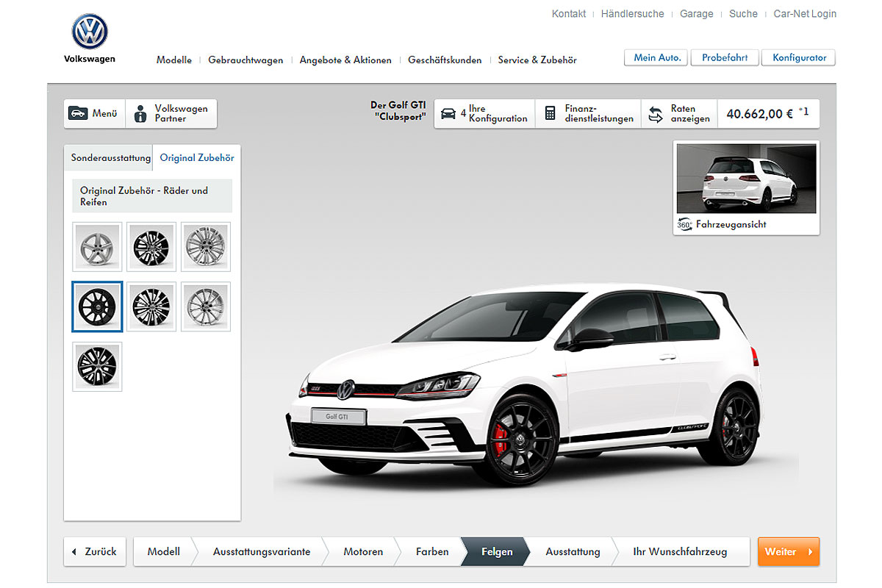The image size is (882, 588).
Task: Click the 360° Fahrzeugansicht icon
Action: 685,225
